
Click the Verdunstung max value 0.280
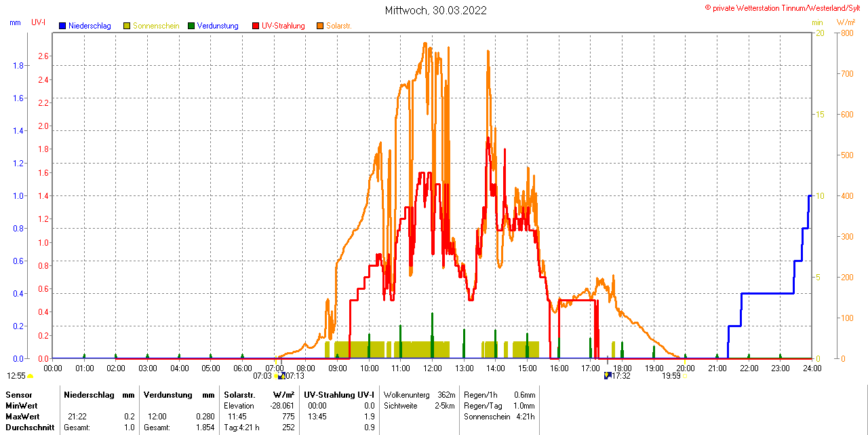coord(204,416)
